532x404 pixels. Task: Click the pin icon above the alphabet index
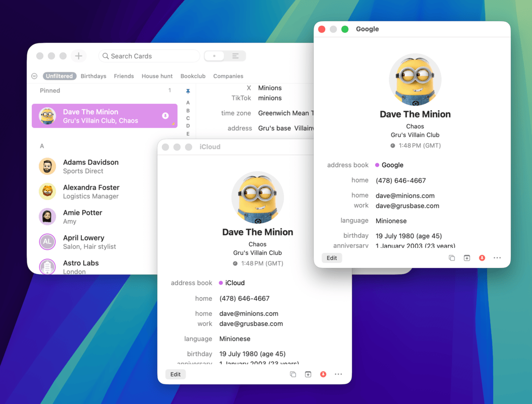pos(188,91)
